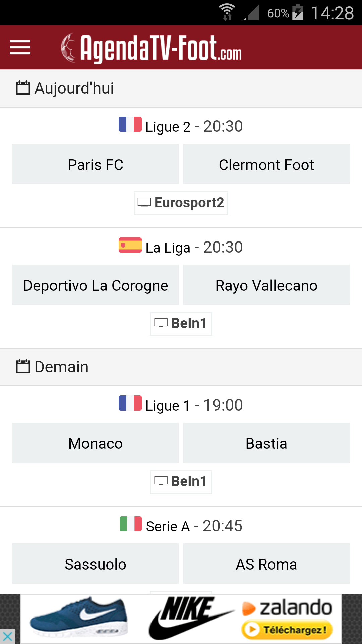
Task: Tap the Bastia team button
Action: click(x=266, y=443)
